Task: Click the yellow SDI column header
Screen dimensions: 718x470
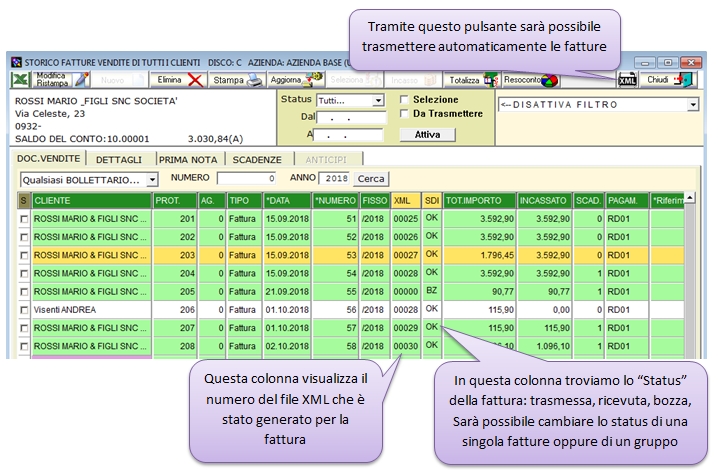Action: (x=432, y=201)
